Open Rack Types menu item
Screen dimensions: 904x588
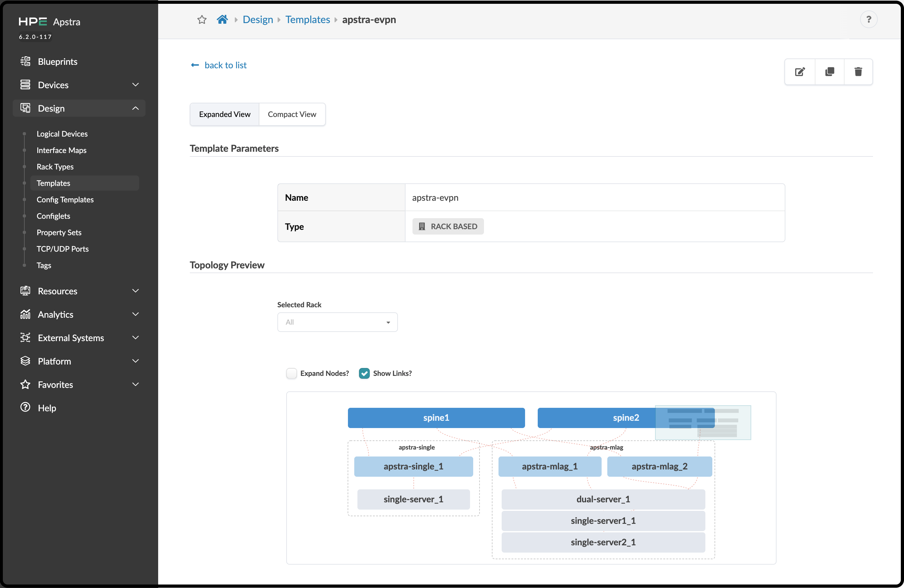55,167
